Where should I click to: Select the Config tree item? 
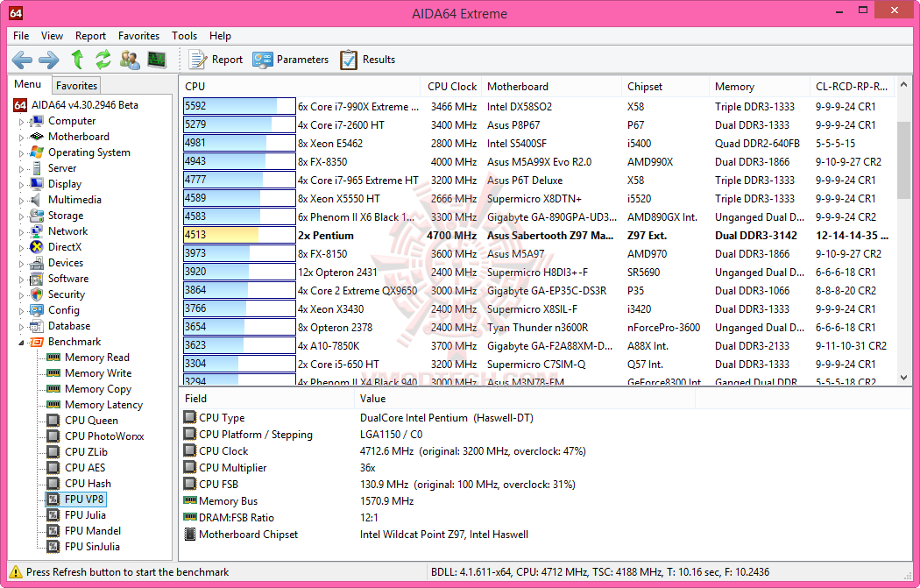(x=63, y=310)
